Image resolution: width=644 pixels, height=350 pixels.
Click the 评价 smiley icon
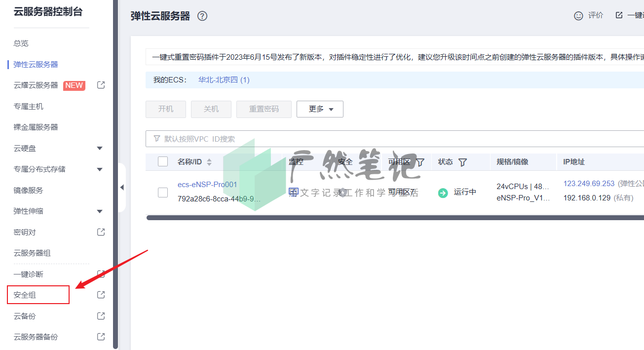pyautogui.click(x=578, y=16)
